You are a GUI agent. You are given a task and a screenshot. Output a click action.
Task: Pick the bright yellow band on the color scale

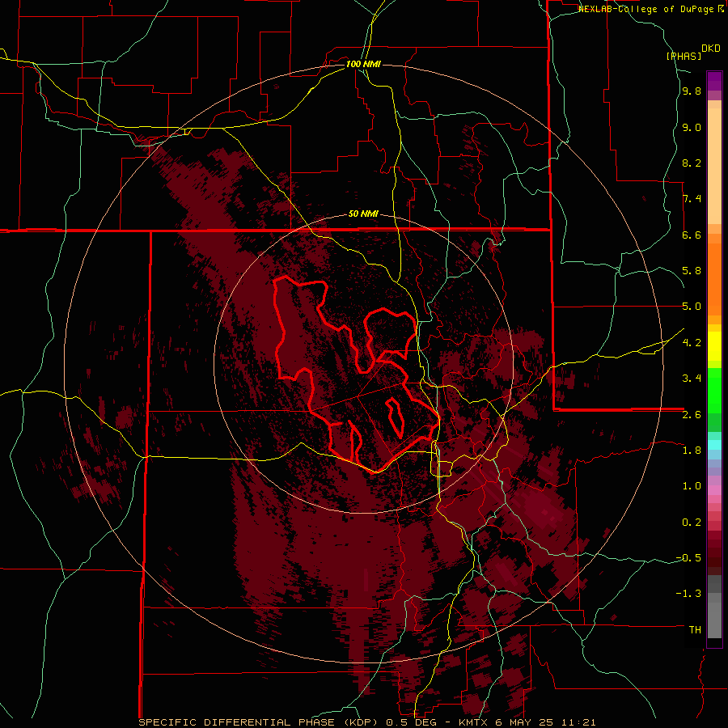point(714,346)
